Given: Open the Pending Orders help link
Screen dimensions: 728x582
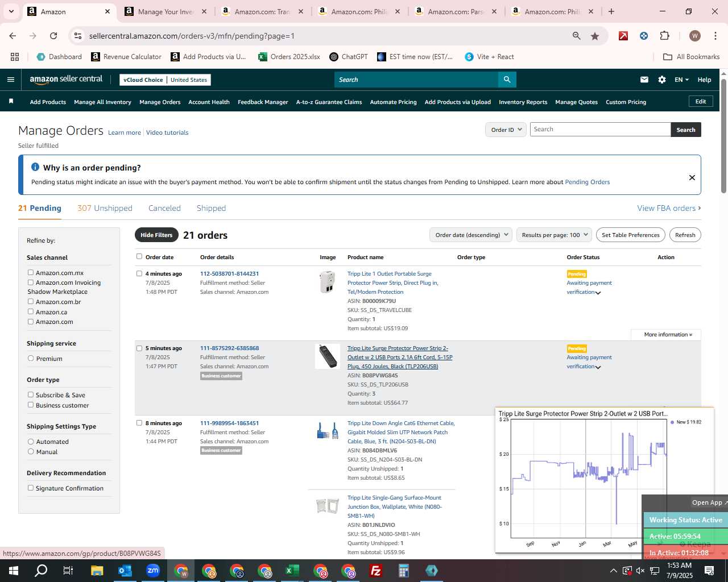Looking at the screenshot, I should [x=587, y=182].
